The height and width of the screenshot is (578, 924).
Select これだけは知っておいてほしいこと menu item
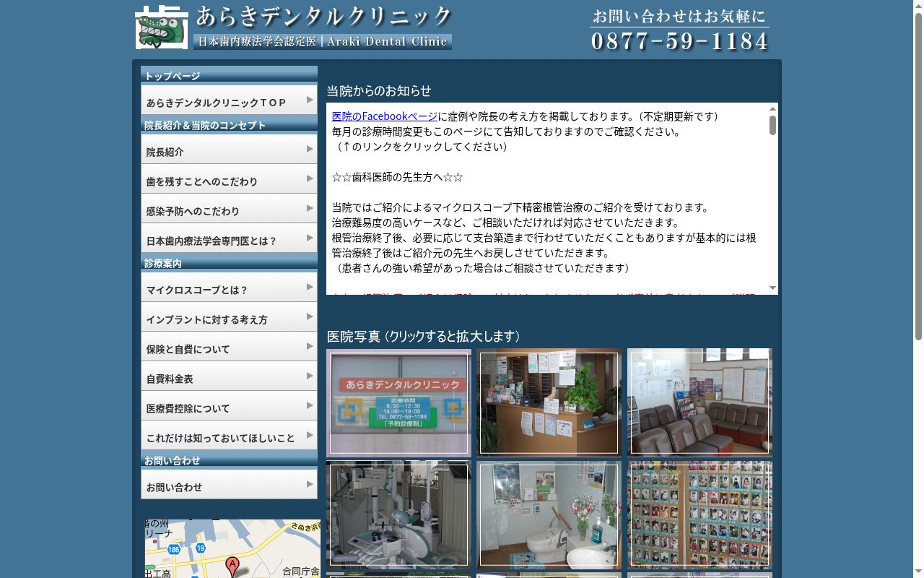pyautogui.click(x=229, y=435)
